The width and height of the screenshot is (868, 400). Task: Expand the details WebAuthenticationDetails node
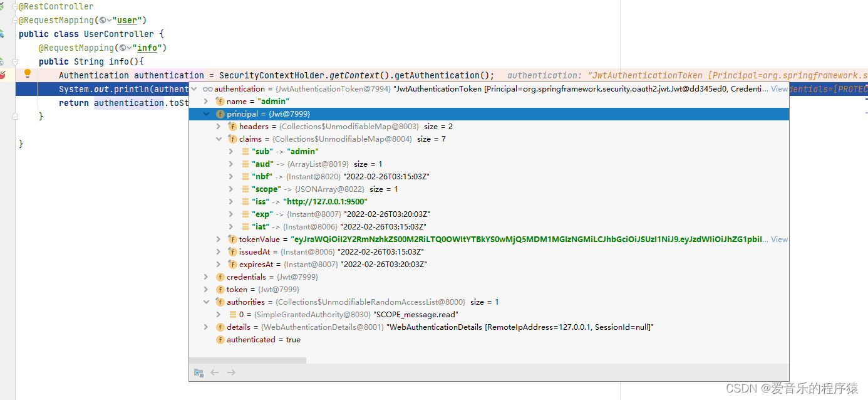[206, 327]
